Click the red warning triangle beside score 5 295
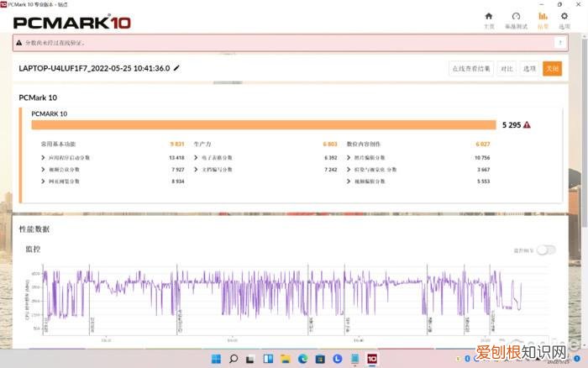This screenshot has height=368, width=588. [527, 125]
